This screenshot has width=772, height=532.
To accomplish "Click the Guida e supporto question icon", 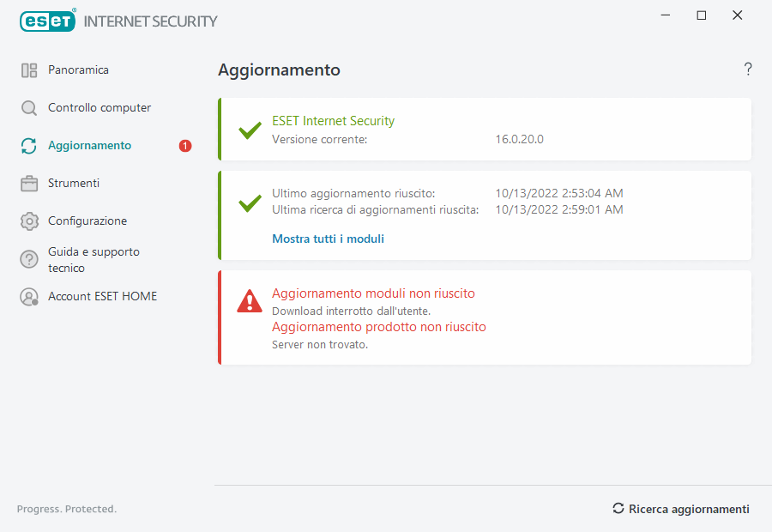I will click(x=29, y=259).
